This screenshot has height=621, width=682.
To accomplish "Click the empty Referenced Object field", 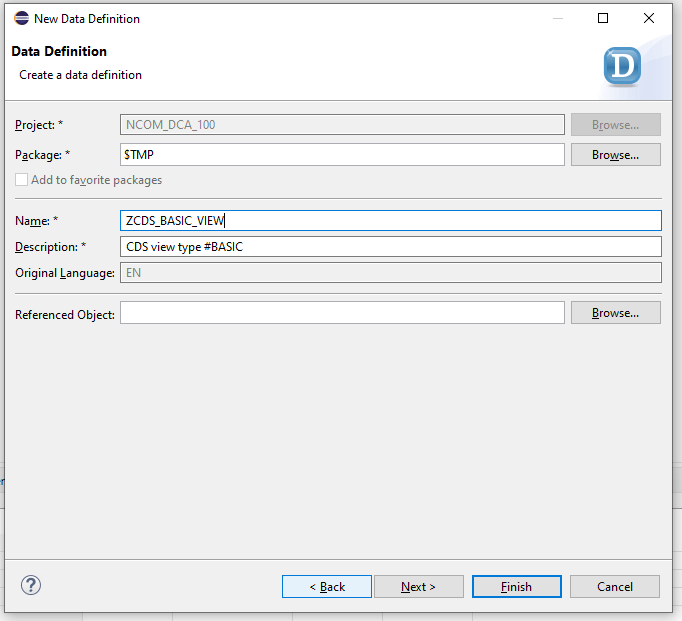I will [x=342, y=314].
